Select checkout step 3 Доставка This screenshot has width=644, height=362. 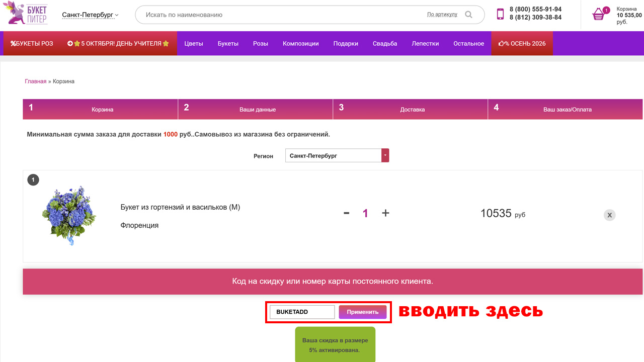coord(411,109)
